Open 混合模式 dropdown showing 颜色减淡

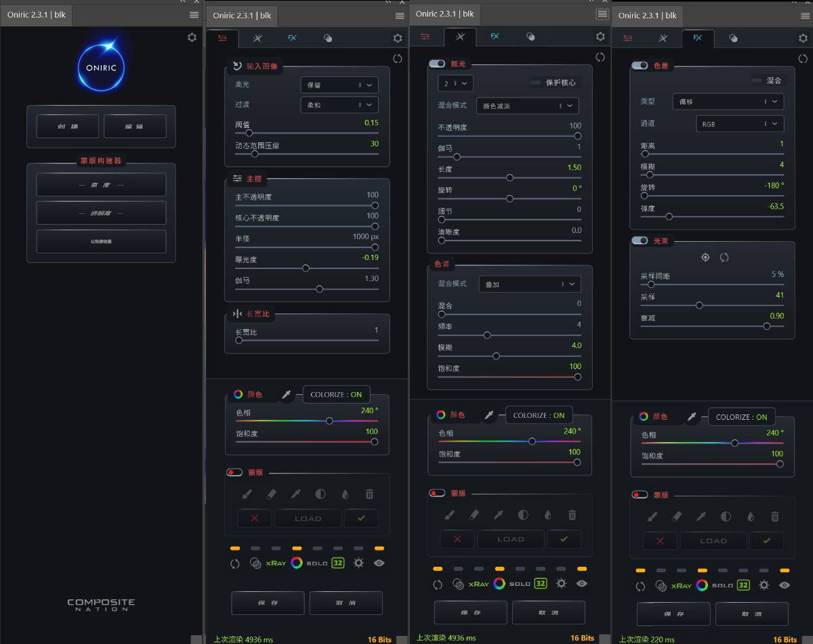coord(528,106)
